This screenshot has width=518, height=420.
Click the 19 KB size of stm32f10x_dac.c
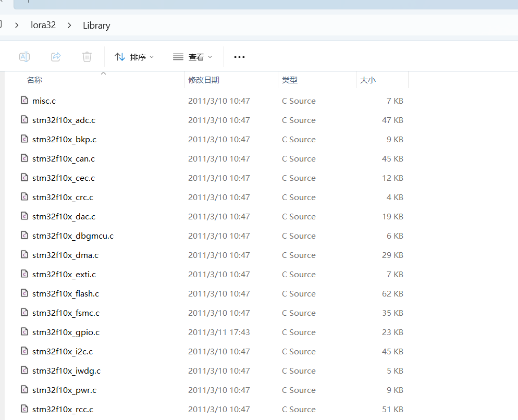click(x=392, y=216)
